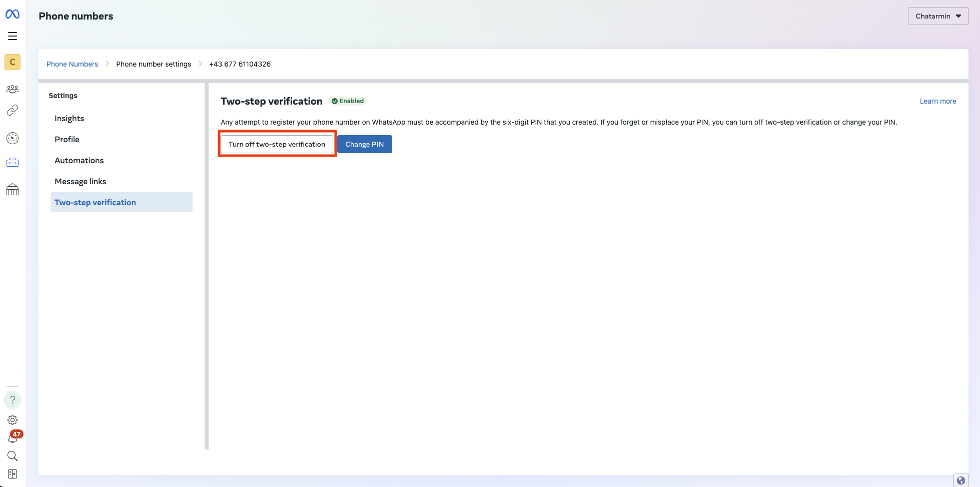Open the hamburger navigation menu
Image resolution: width=980 pixels, height=487 pixels.
click(13, 36)
